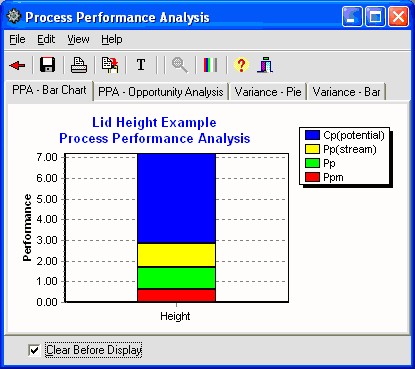
Task: Print the chart using printer icon
Action: coord(79,65)
